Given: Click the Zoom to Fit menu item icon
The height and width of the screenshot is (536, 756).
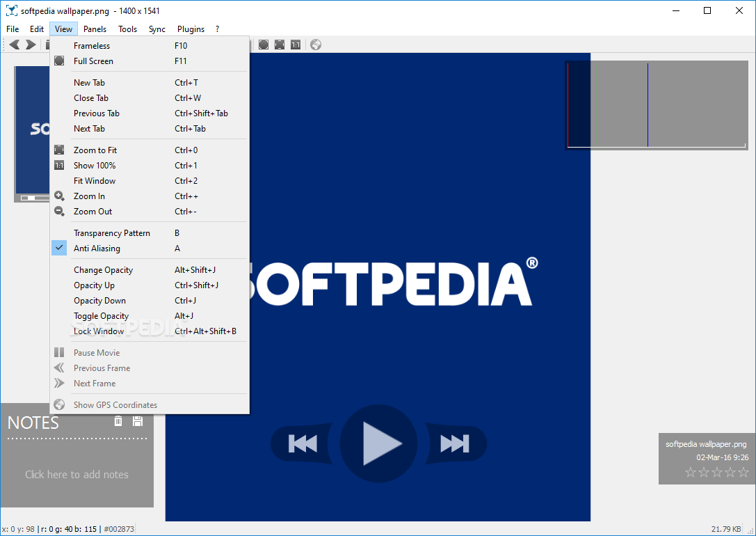Looking at the screenshot, I should (59, 150).
